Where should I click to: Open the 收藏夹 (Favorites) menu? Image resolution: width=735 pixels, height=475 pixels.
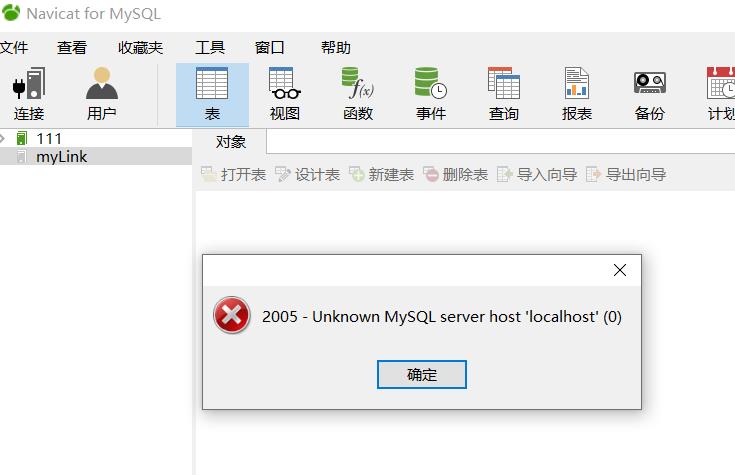click(140, 47)
